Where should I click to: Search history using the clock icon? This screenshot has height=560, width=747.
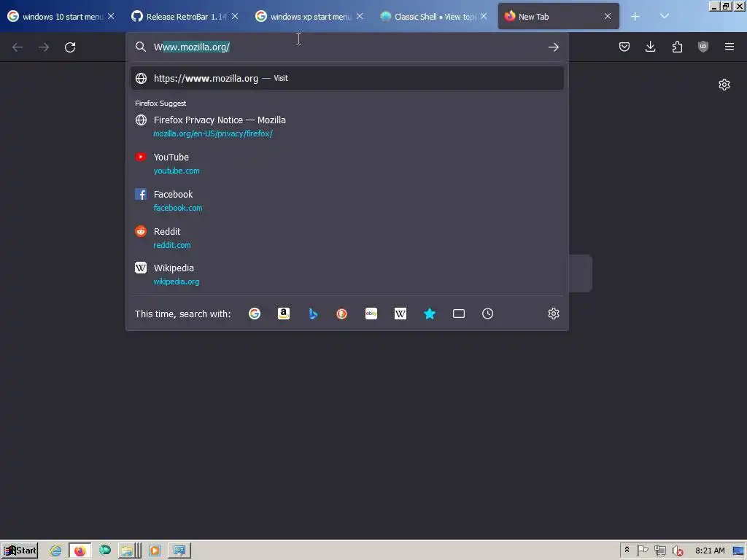tap(487, 314)
